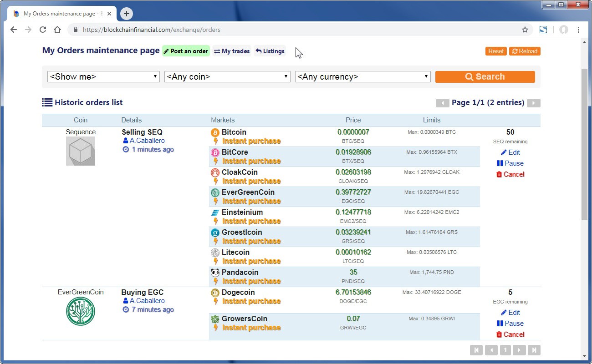Click the vertical page scrollbar

coord(585,146)
